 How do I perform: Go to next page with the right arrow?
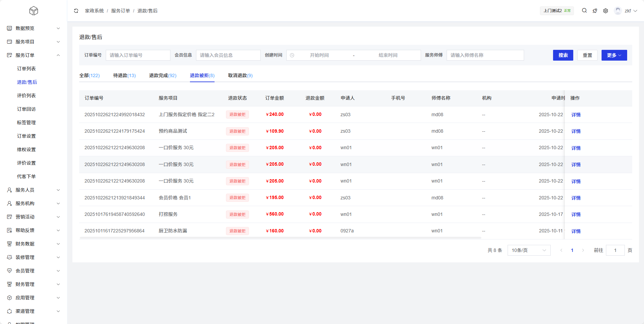click(583, 250)
